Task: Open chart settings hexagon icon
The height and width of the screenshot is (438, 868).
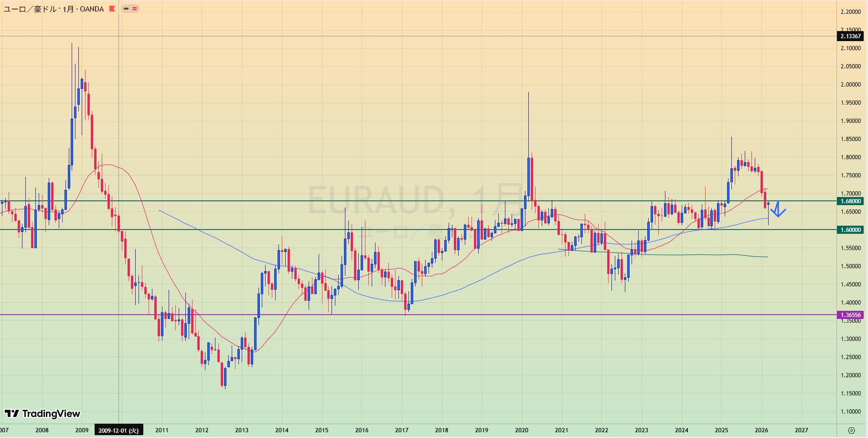Action: coord(851,430)
